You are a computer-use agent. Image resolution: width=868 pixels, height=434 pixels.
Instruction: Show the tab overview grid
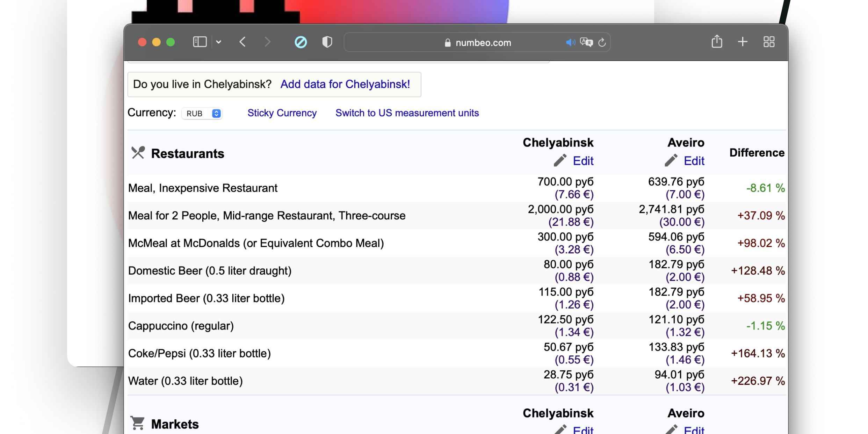coord(769,42)
